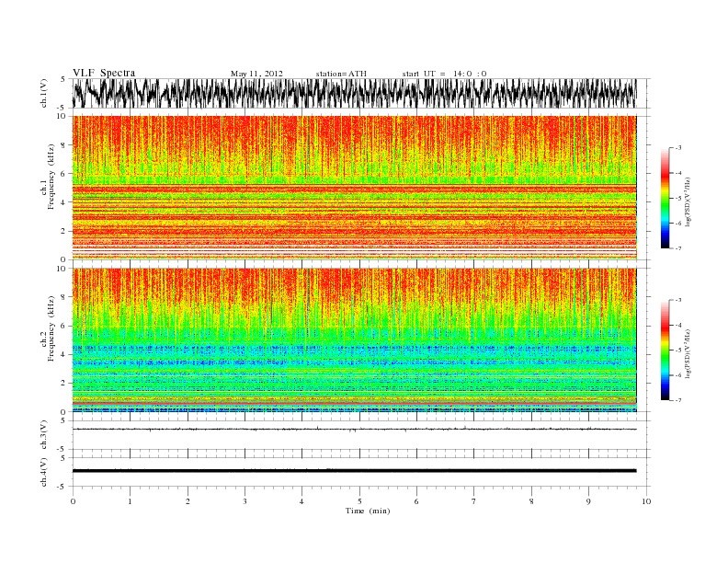This screenshot has width=728, height=563.
Task: Click the time axis tick label '3'
Action: tap(245, 501)
